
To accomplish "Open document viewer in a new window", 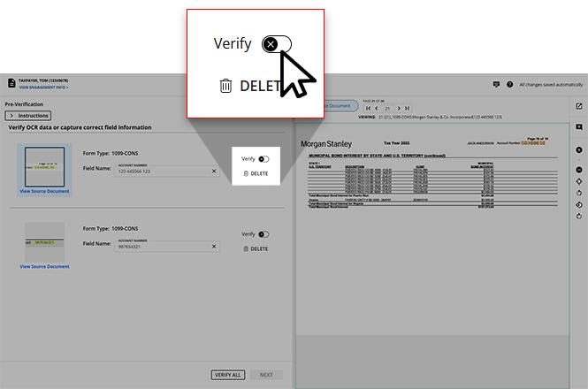I will pyautogui.click(x=579, y=106).
